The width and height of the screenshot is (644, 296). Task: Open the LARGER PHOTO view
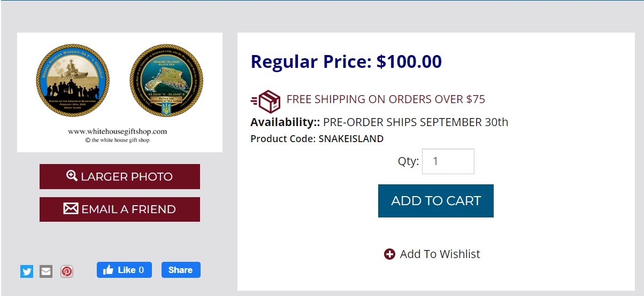click(x=120, y=176)
